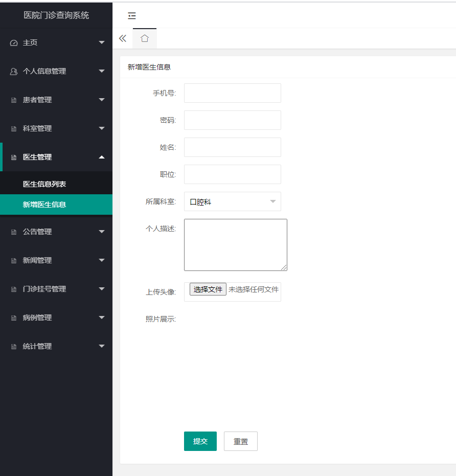Expand the 科室管理 menu arrow
The height and width of the screenshot is (476, 456).
pyautogui.click(x=102, y=128)
